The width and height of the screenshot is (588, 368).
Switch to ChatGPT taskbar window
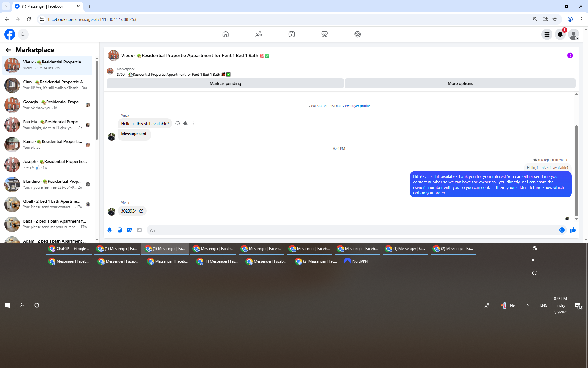click(x=69, y=249)
